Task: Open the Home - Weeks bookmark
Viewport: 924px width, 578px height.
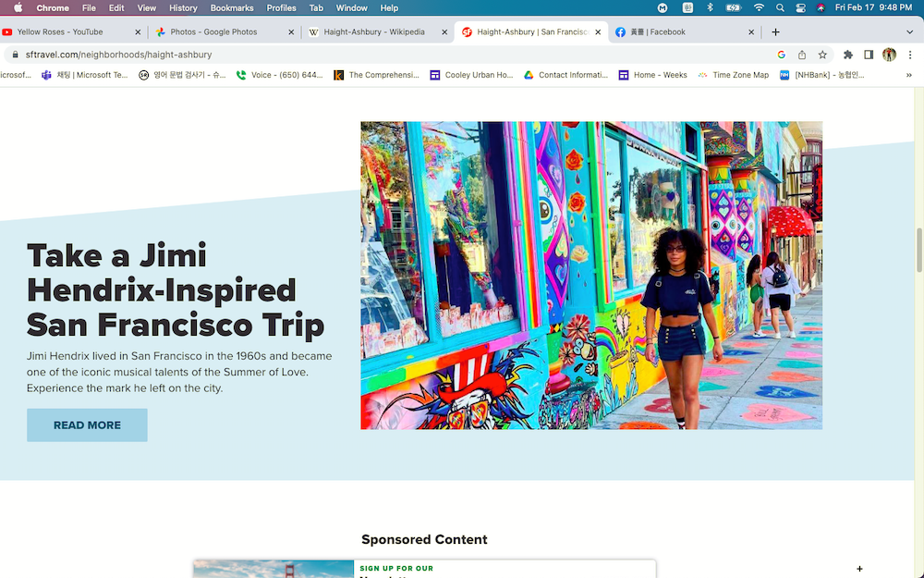Action: [x=653, y=75]
